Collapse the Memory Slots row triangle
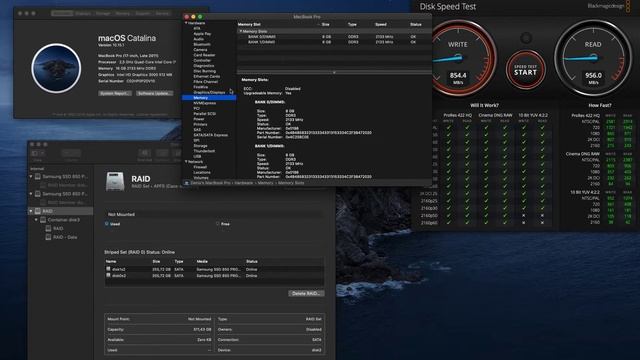The width and height of the screenshot is (640, 360). (240, 31)
